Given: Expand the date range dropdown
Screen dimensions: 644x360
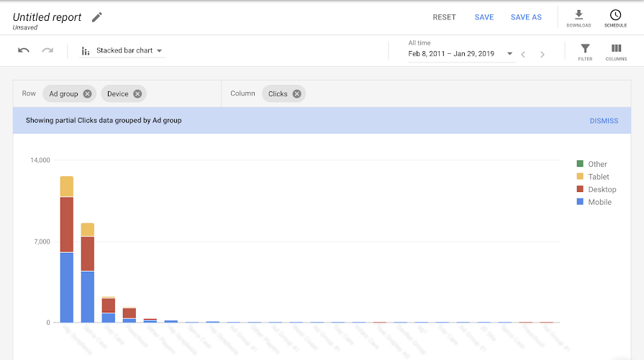Looking at the screenshot, I should click(x=509, y=54).
